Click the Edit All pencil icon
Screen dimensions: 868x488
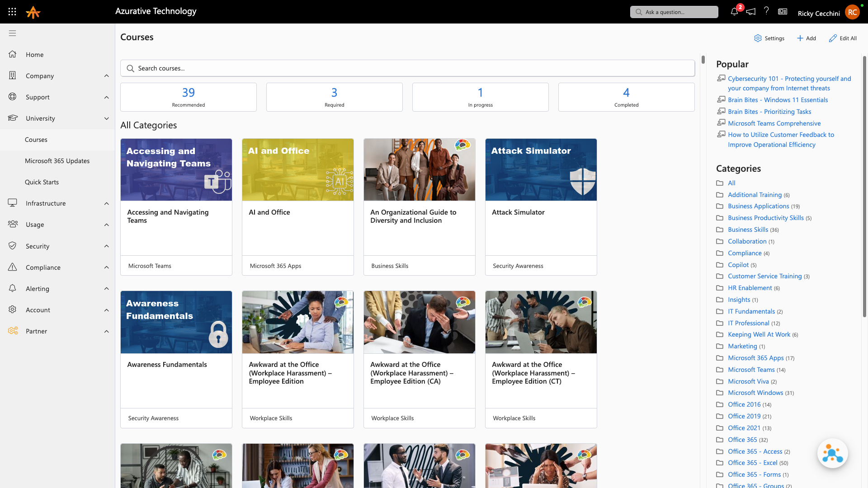click(833, 38)
